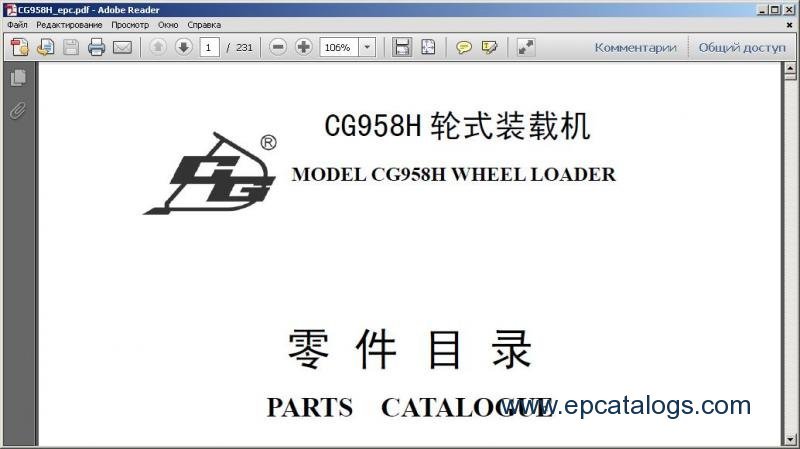
Task: Open the Окно menu
Action: pos(168,24)
